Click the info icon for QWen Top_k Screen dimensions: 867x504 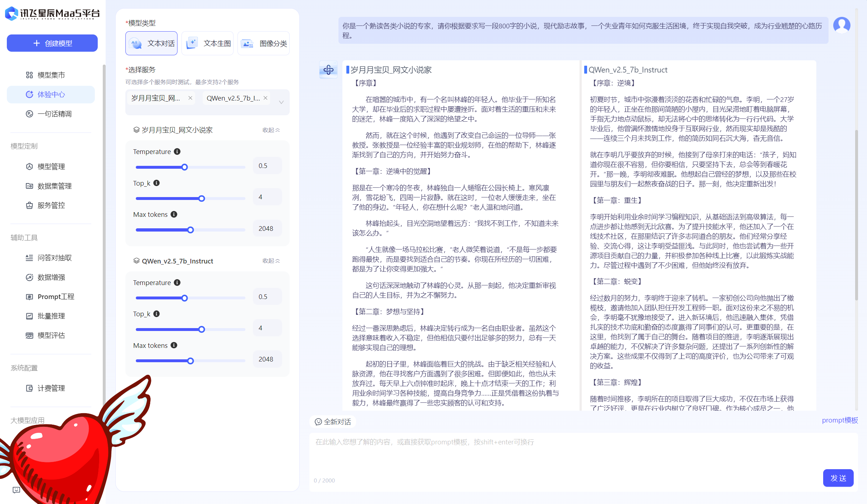[157, 314]
